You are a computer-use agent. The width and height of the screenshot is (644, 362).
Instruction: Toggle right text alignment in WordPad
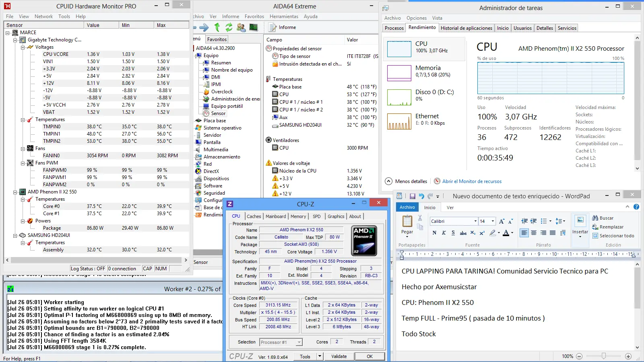coord(543,232)
